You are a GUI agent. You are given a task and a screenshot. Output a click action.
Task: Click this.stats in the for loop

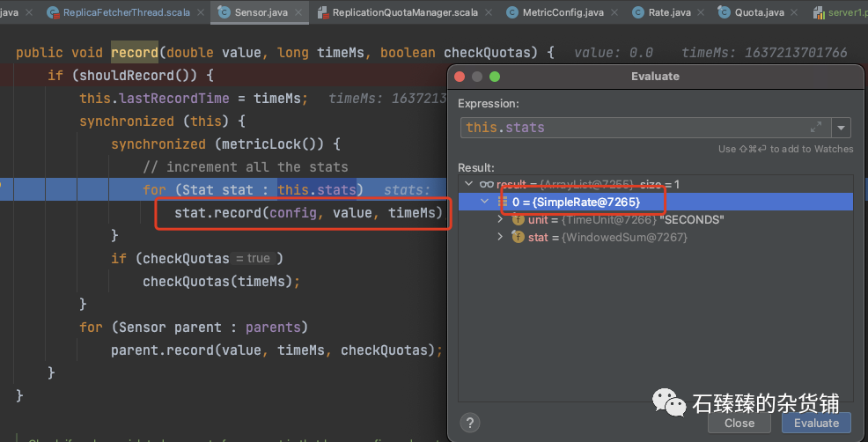coord(317,189)
